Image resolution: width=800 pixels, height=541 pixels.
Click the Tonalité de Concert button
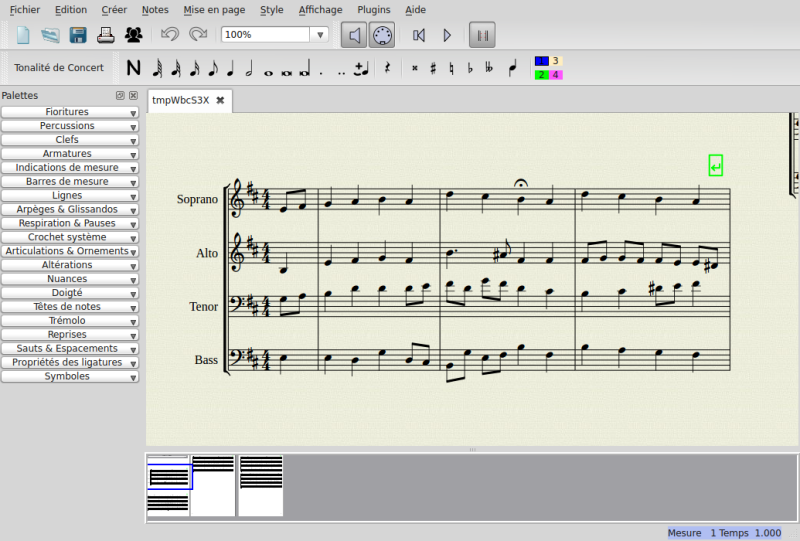click(59, 68)
